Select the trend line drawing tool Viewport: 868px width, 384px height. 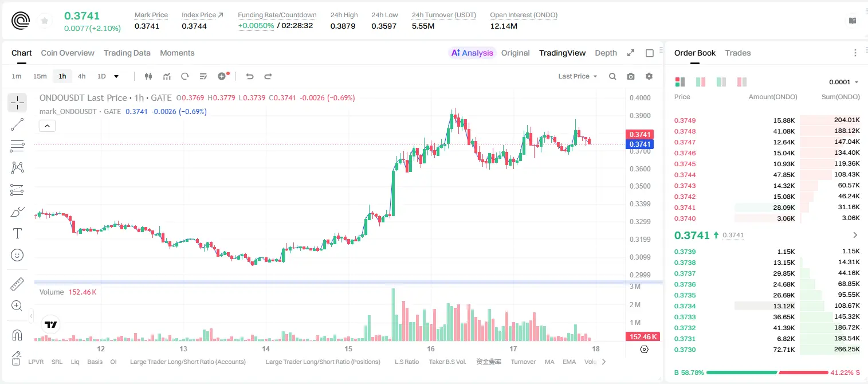click(17, 124)
